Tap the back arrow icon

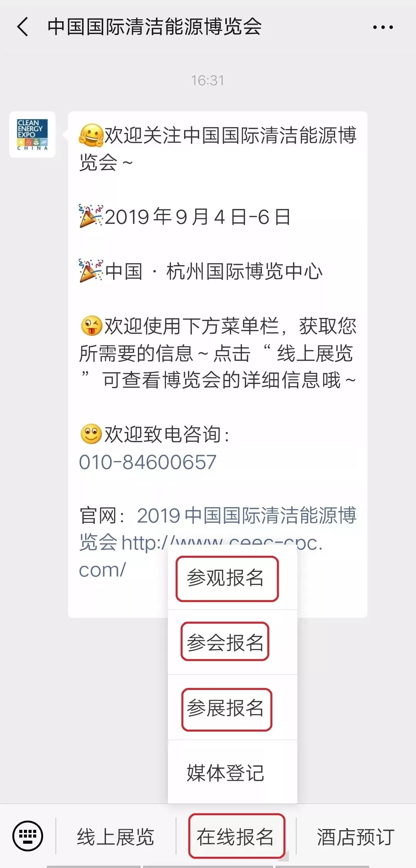point(23,27)
